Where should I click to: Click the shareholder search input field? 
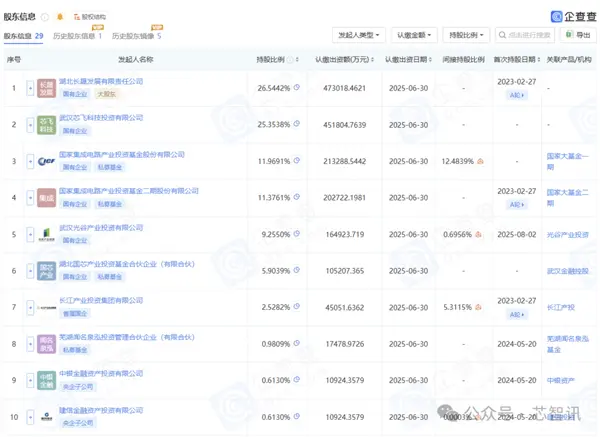coord(525,35)
